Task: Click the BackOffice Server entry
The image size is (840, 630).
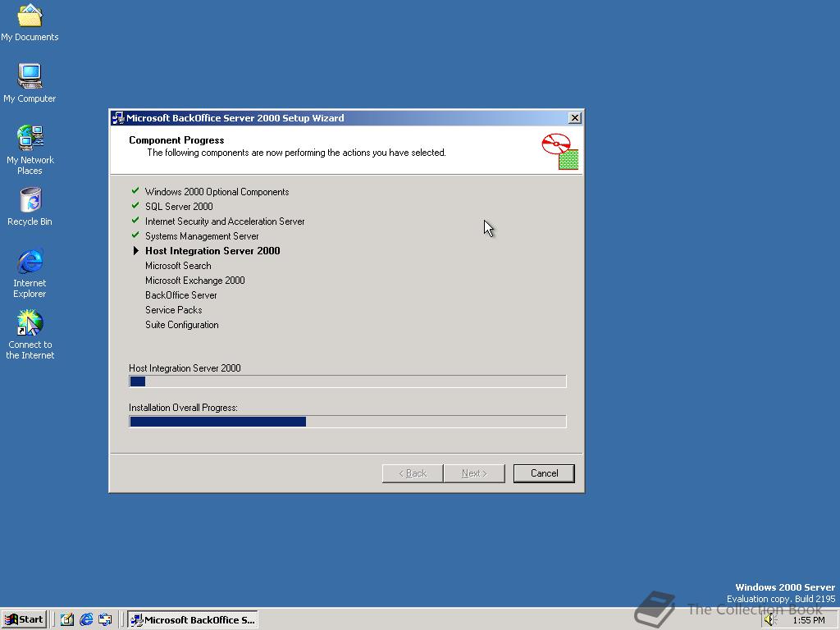Action: click(x=181, y=295)
